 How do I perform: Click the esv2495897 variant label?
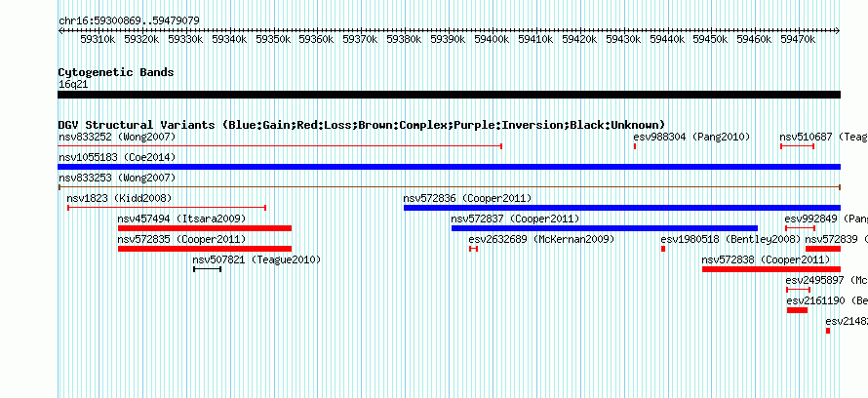826,281
